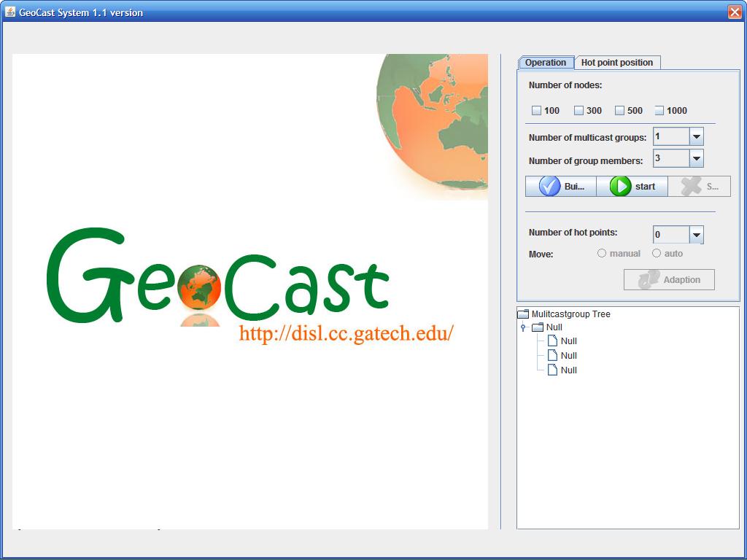
Task: Switch to the Hot point position tab
Action: click(616, 63)
